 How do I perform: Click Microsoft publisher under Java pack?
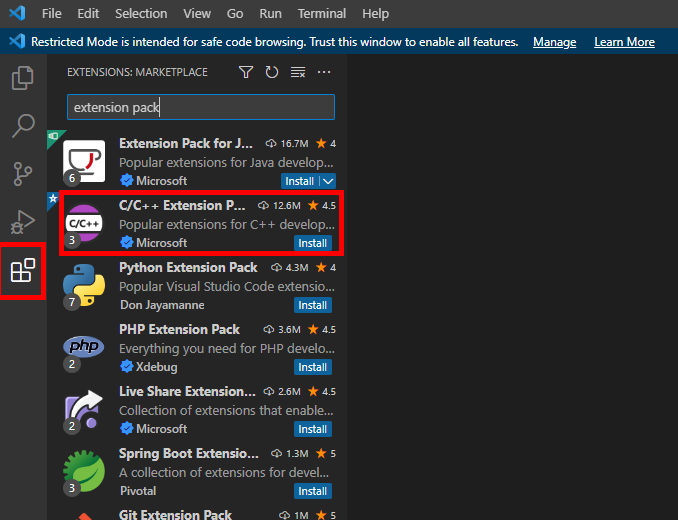[161, 181]
